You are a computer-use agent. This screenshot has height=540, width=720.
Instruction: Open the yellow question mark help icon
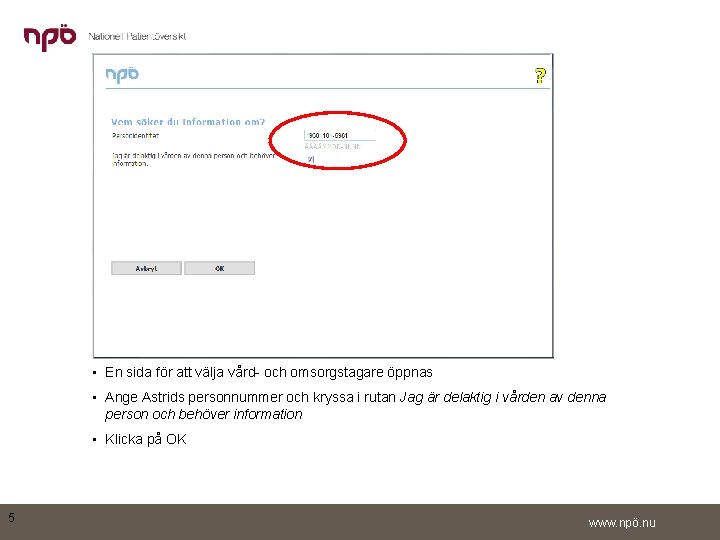pyautogui.click(x=540, y=75)
